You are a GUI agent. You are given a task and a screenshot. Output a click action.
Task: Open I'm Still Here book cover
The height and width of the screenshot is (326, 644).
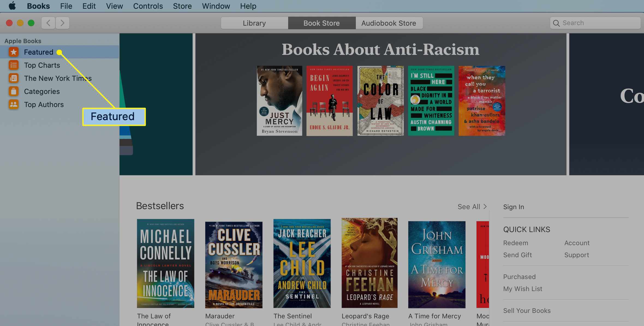431,100
